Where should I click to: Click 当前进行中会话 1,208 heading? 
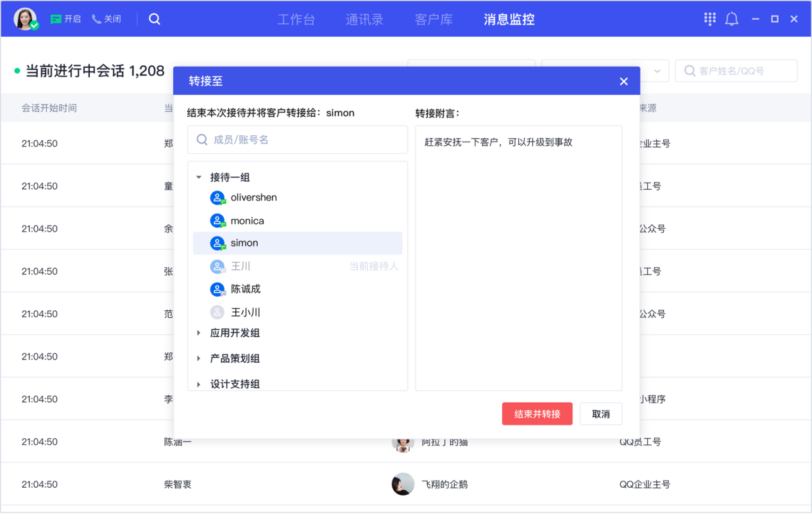(x=95, y=71)
